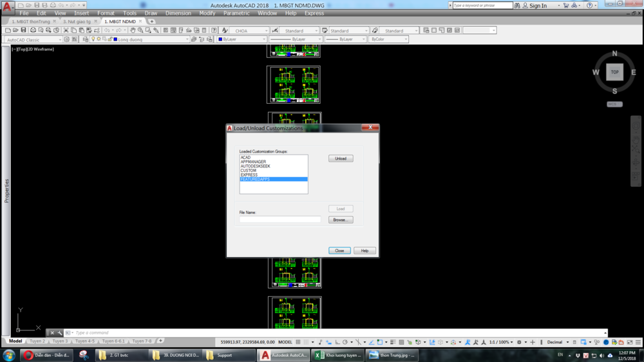Click the Undo arrow icon

(x=107, y=30)
